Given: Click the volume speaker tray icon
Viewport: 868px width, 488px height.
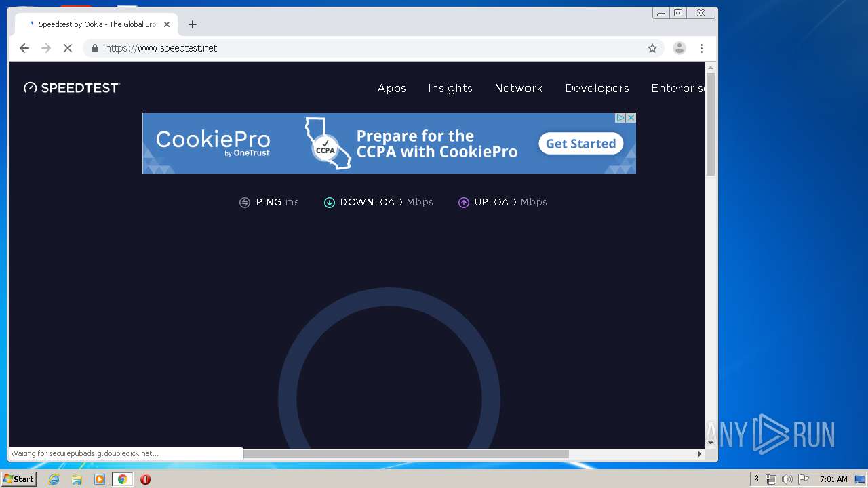Looking at the screenshot, I should point(787,479).
